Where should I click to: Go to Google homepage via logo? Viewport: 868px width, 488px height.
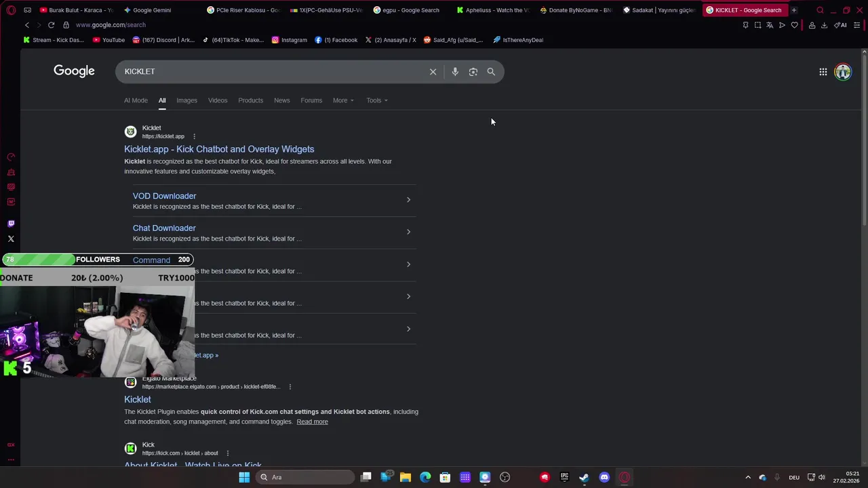(74, 71)
